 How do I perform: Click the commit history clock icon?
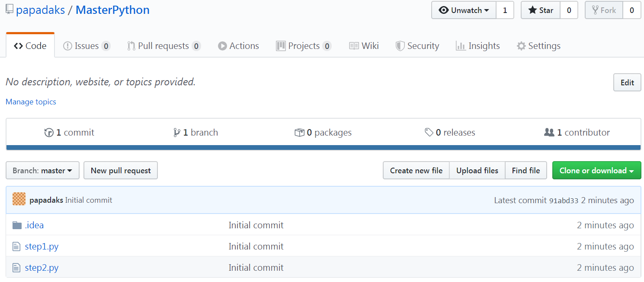[x=49, y=133]
